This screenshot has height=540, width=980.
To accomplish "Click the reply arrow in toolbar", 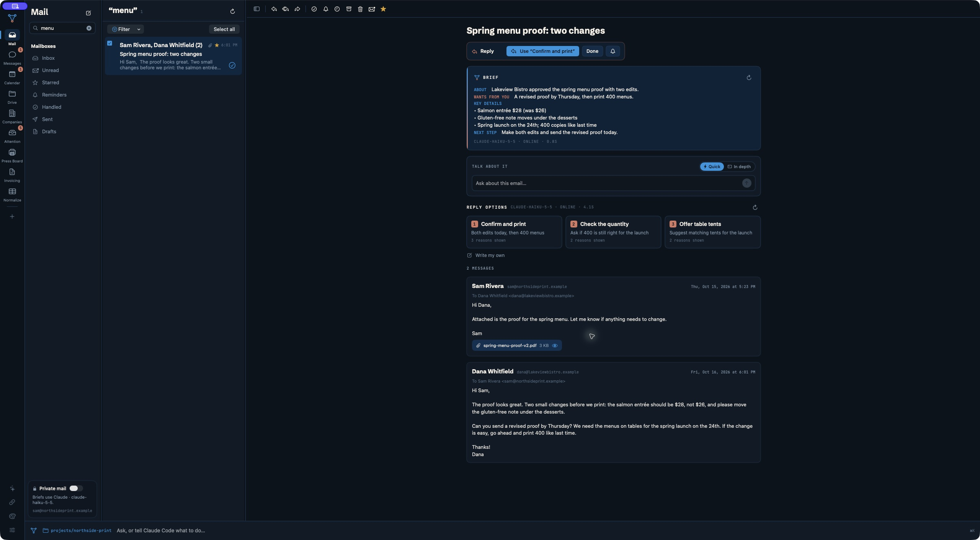I will [274, 9].
